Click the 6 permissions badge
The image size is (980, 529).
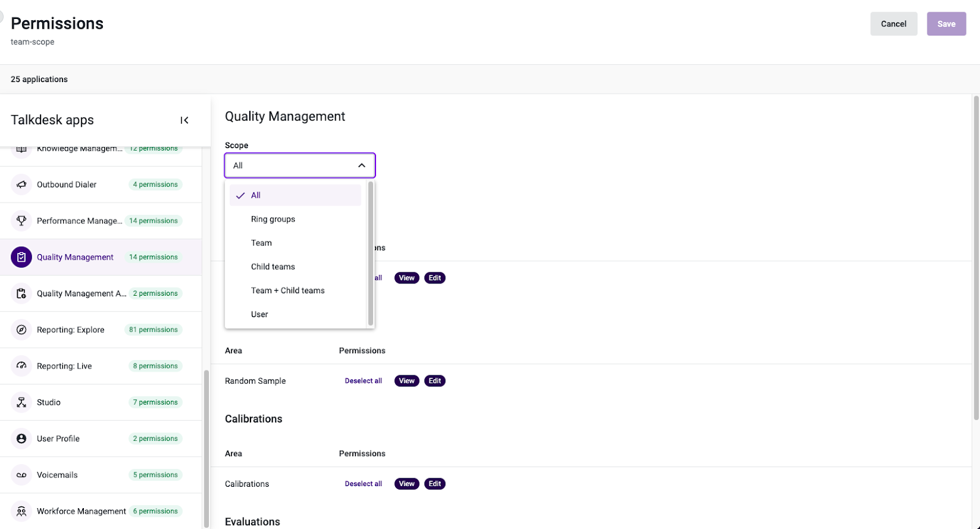click(156, 511)
